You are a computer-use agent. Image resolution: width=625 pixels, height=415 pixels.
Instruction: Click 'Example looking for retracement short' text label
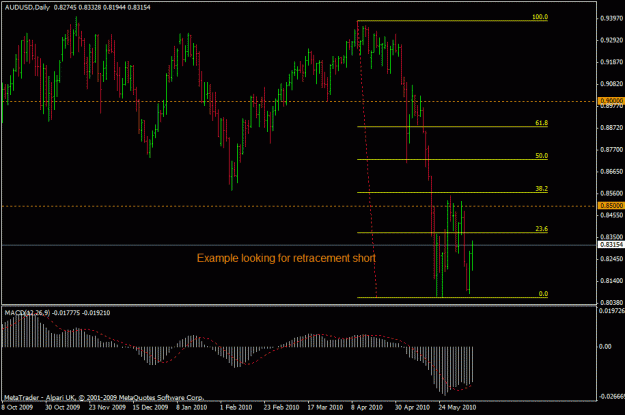click(x=286, y=258)
